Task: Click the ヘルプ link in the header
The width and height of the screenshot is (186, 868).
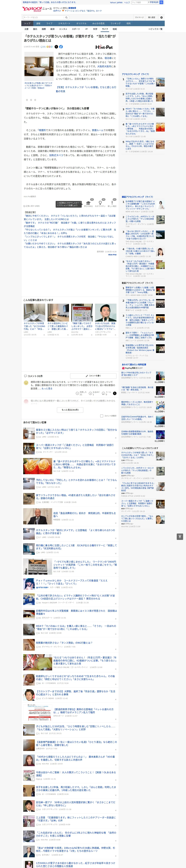Action: click(x=127, y=2)
